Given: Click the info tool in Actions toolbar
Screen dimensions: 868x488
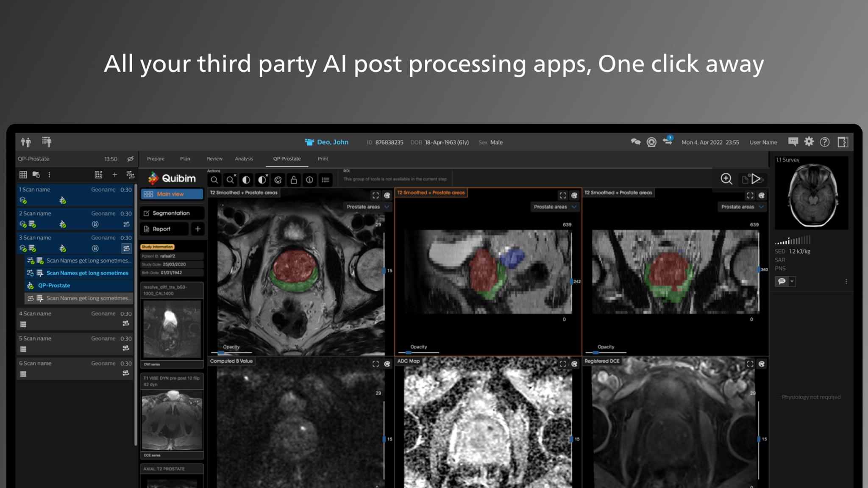Looking at the screenshot, I should point(310,180).
